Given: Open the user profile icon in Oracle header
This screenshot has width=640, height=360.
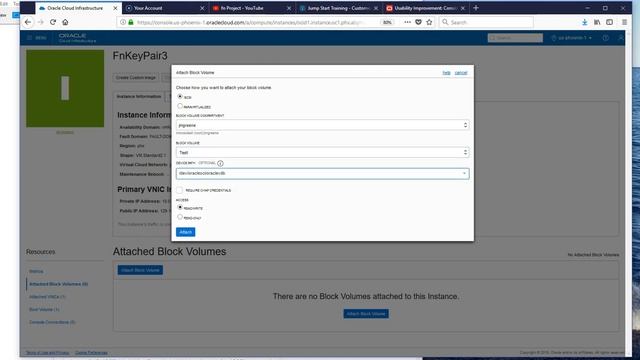Looking at the screenshot, I should click(x=620, y=38).
